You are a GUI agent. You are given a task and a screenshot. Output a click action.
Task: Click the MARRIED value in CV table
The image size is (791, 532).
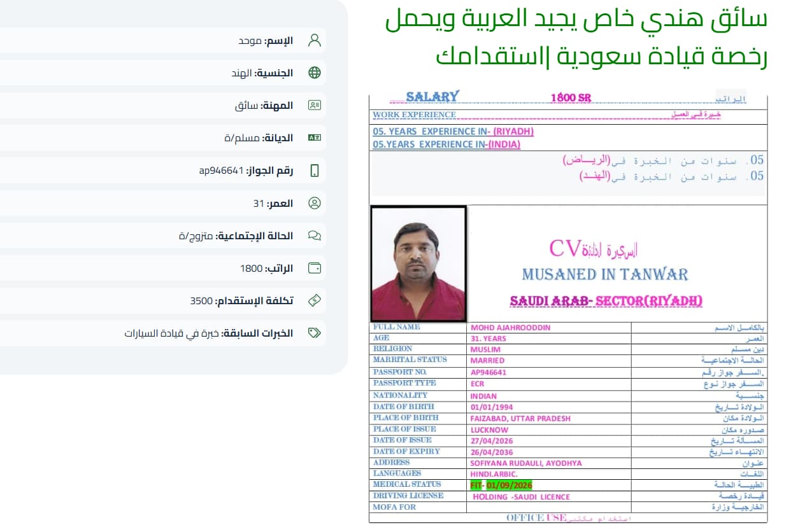click(487, 361)
